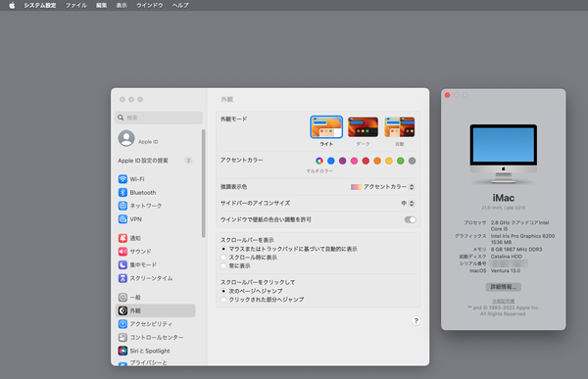This screenshot has width=588, height=379.
Task: Choose the red accent color
Action: tap(366, 161)
